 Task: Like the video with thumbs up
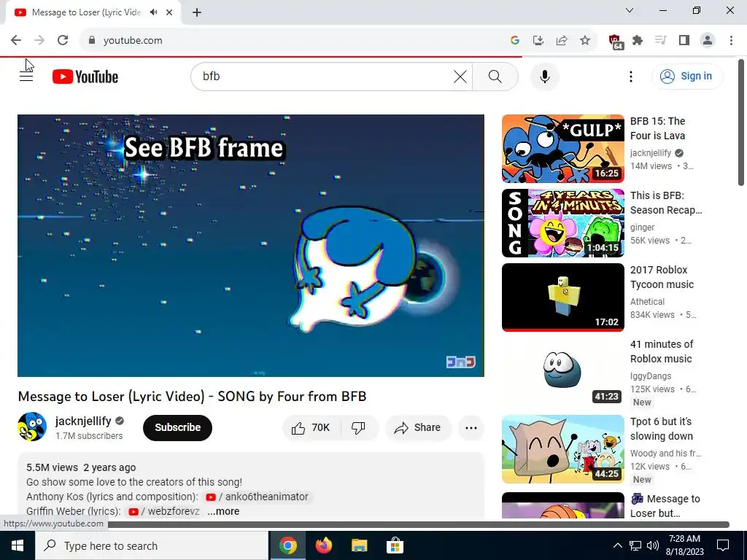point(311,427)
